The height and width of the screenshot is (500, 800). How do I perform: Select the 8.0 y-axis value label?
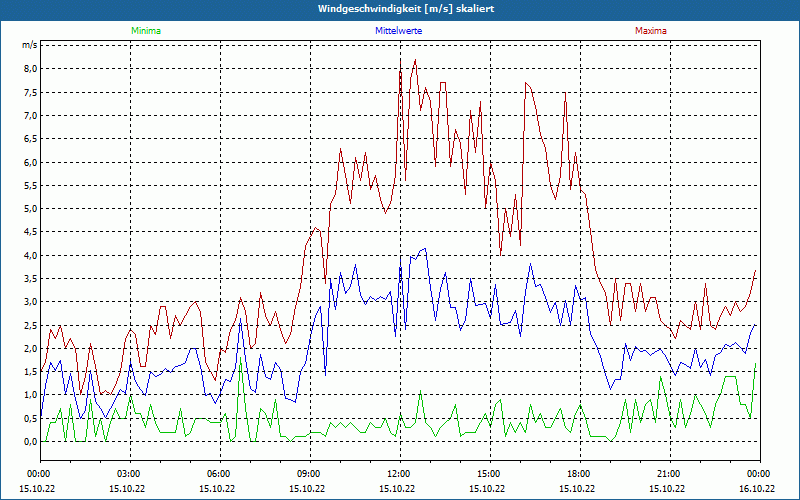(30, 69)
